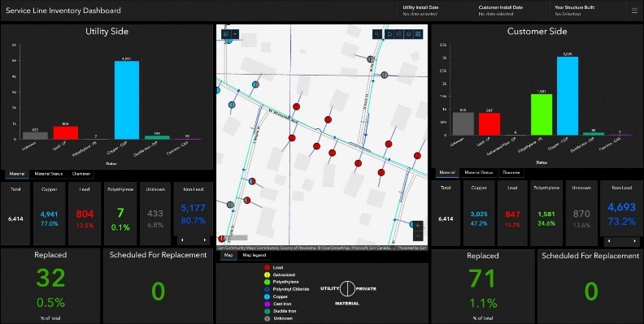Go back on Customer Side indicator arrow
Image resolution: width=644 pixels, height=324 pixels.
coord(609,241)
